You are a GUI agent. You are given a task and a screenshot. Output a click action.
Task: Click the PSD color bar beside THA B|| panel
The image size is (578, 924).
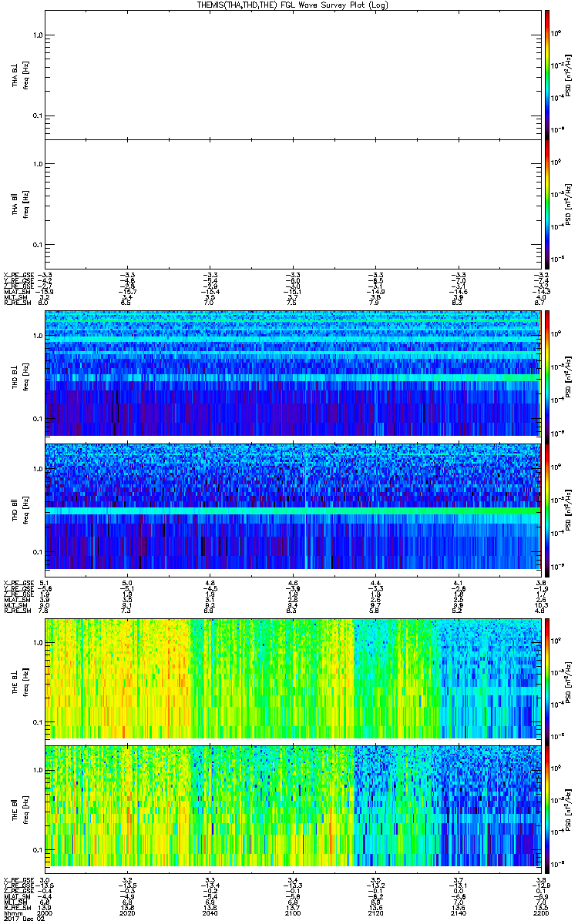[x=547, y=203]
